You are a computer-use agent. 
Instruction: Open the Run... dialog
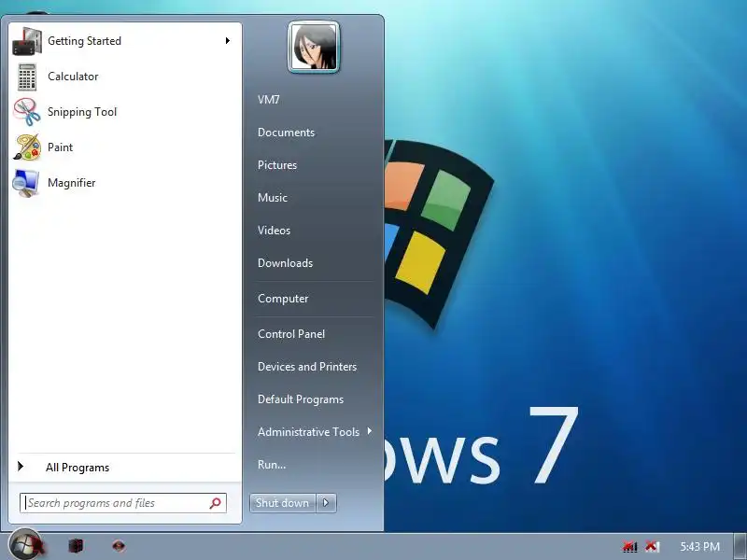[x=315, y=465]
